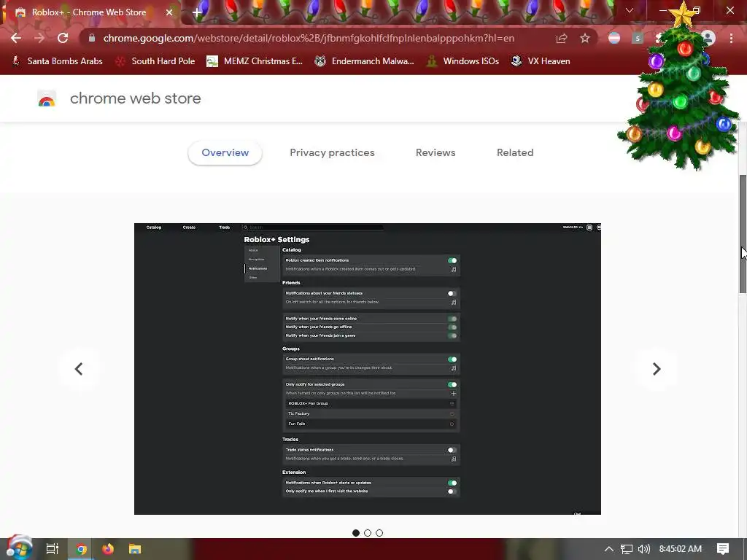Open the VX Heaven bookmark
Image resolution: width=747 pixels, height=560 pixels.
tap(541, 61)
